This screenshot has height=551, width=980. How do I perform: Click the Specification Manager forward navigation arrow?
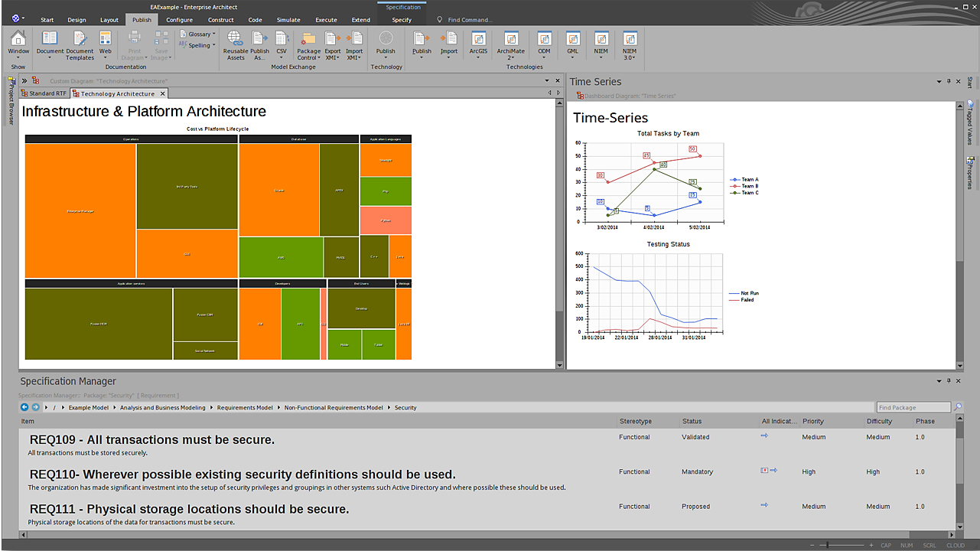pos(35,407)
